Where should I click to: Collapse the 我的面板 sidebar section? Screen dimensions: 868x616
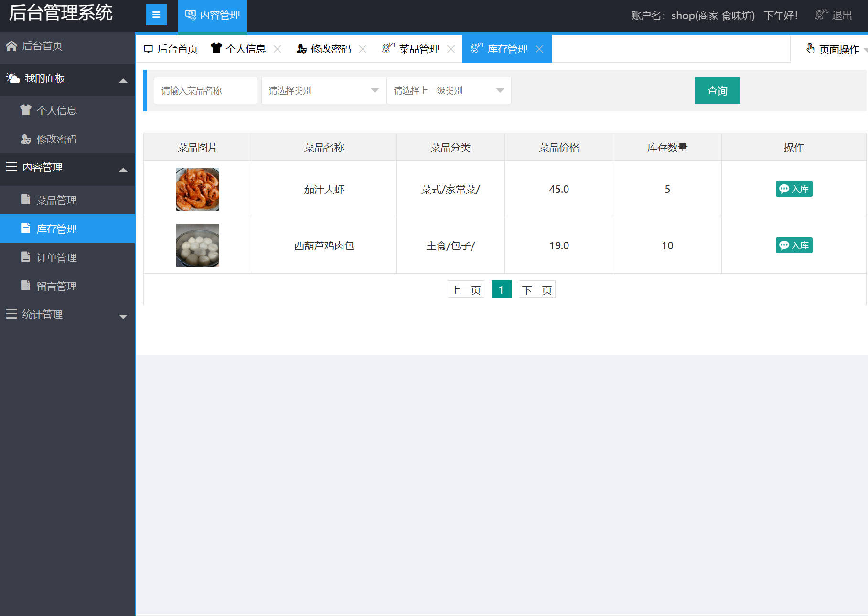(124, 81)
